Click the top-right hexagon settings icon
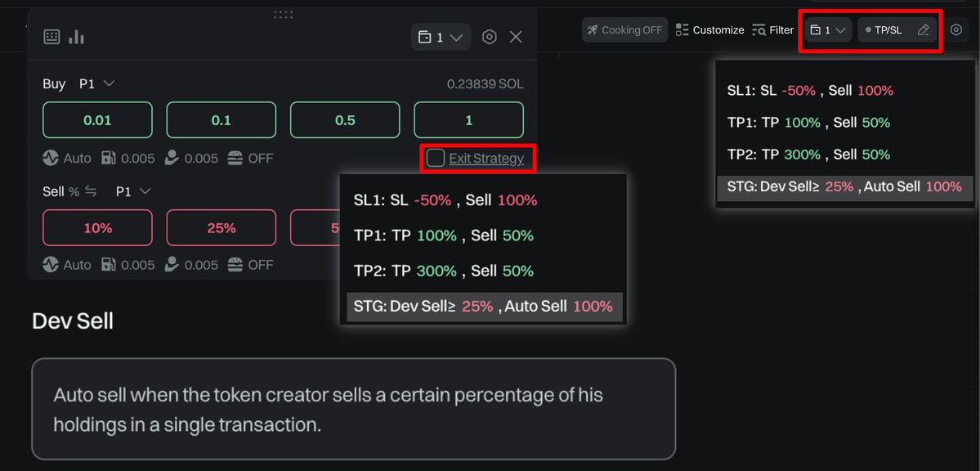This screenshot has width=980, height=471. (x=956, y=29)
